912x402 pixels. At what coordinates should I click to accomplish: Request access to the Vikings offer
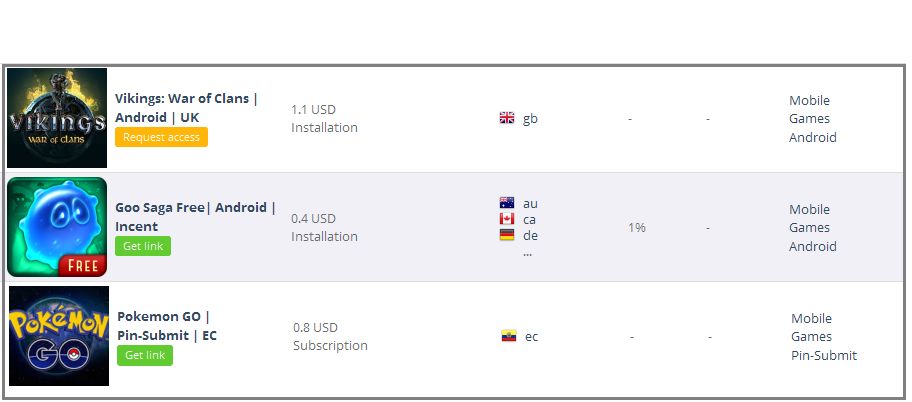pyautogui.click(x=161, y=137)
